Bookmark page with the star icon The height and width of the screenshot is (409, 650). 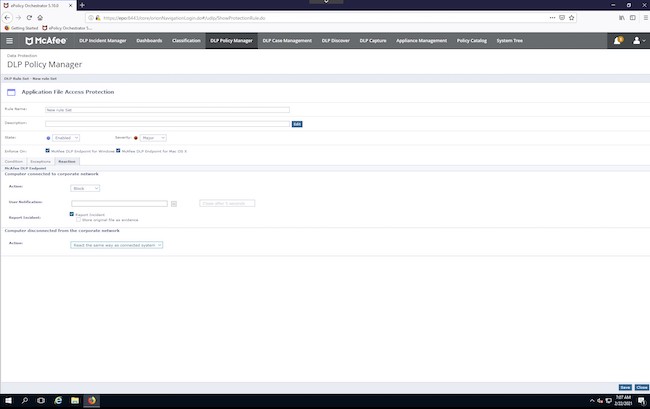click(572, 18)
